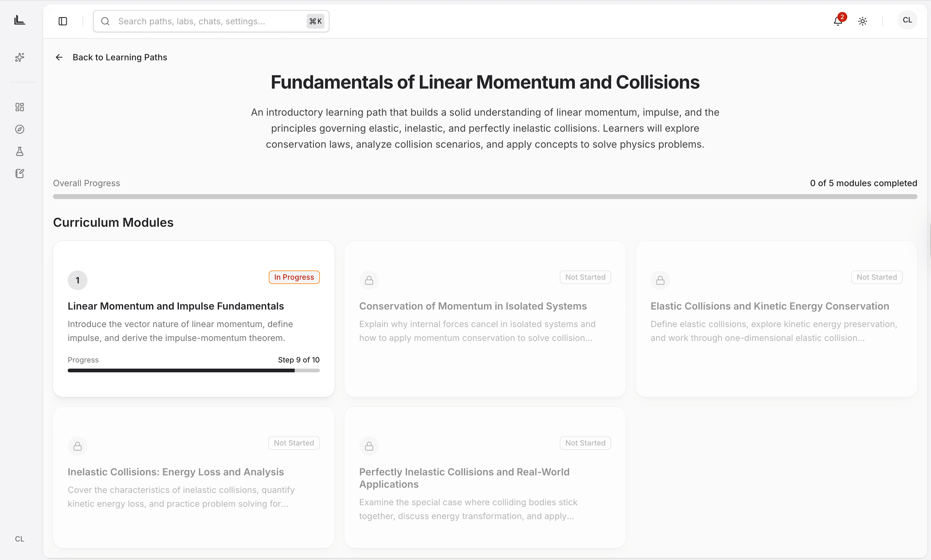Screen dimensions: 931x560
Task: Open Linear Momentum and Impulse Fundamentals module
Action: (x=175, y=306)
